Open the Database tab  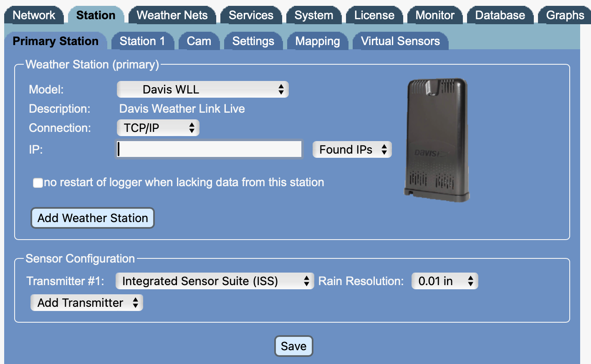coord(500,15)
